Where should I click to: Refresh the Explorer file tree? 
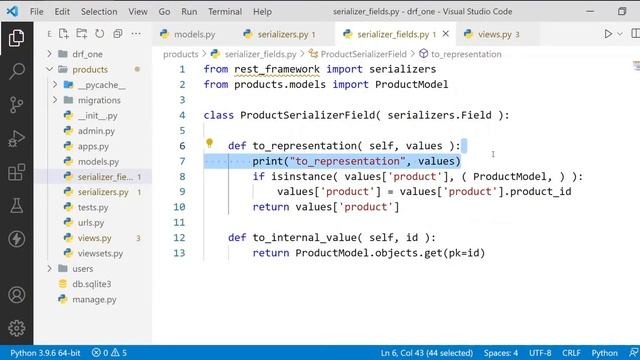pos(100,33)
